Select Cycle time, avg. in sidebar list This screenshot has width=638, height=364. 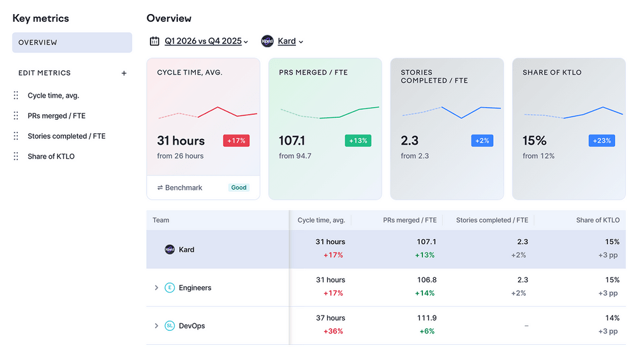54,96
